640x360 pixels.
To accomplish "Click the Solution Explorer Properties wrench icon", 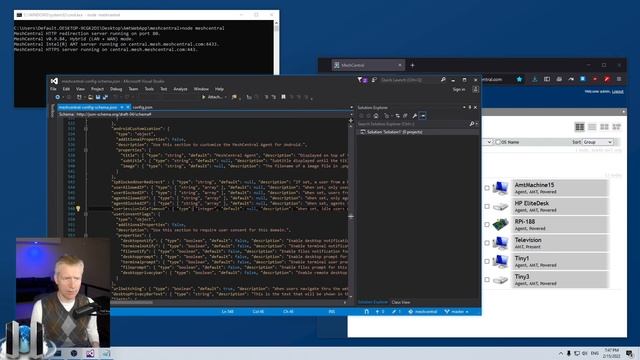I will pos(414,116).
